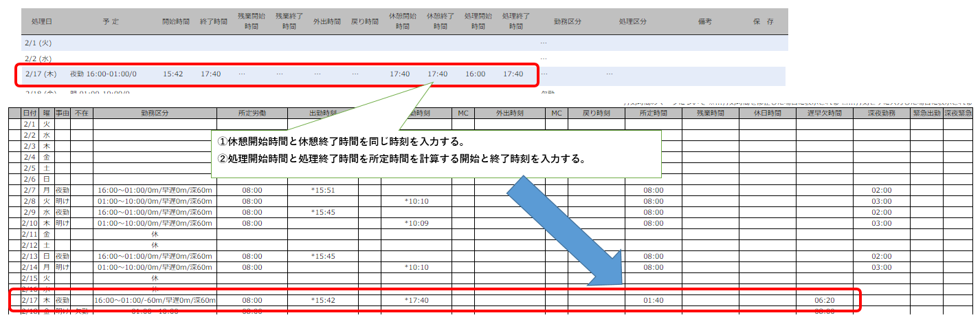The height and width of the screenshot is (322, 980).
Task: Select the 06:20 遅早欠時間 cell
Action: coord(825,300)
